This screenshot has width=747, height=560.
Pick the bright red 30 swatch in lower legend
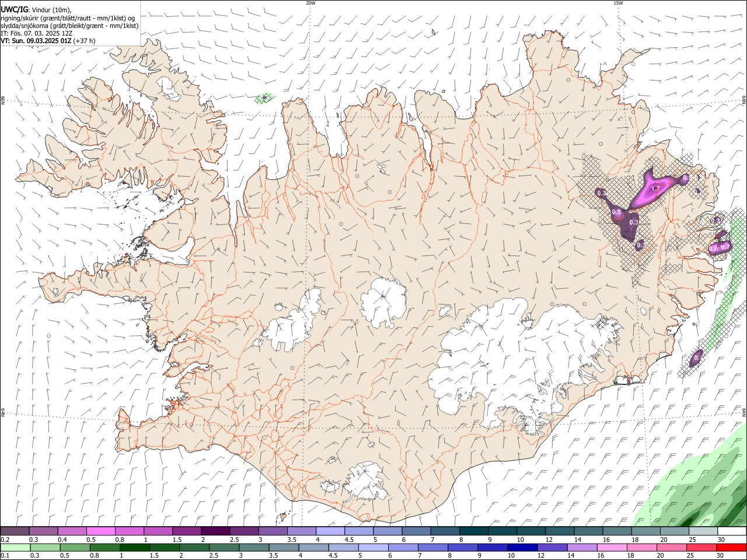(731, 547)
